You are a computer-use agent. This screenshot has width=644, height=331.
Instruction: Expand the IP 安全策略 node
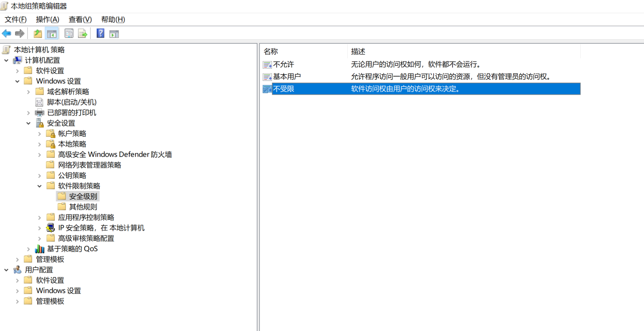tap(39, 228)
